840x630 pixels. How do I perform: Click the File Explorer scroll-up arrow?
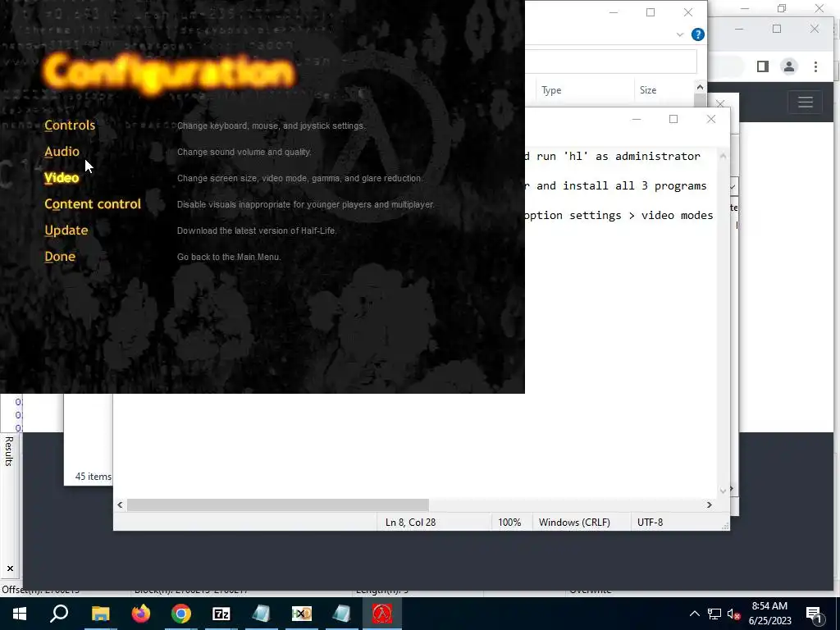point(701,87)
